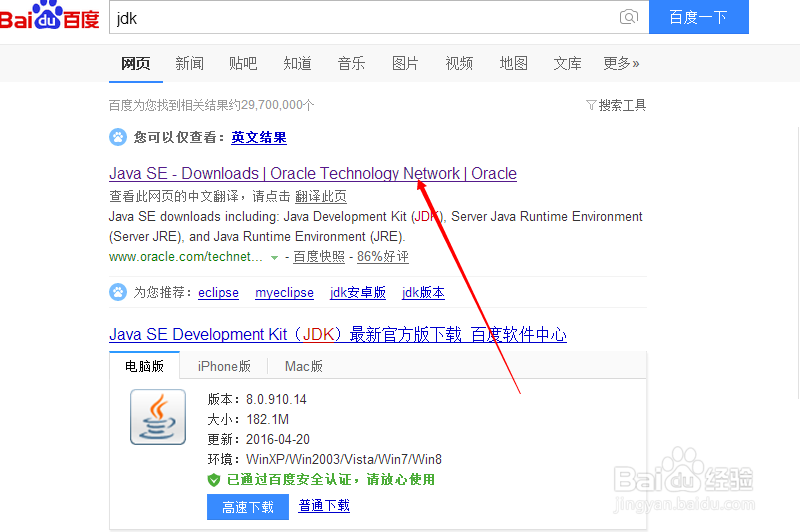Click environment text WinXP/Win2003/Vista/Win7/Win8
Screen dimensions: 800x532
coord(344,459)
